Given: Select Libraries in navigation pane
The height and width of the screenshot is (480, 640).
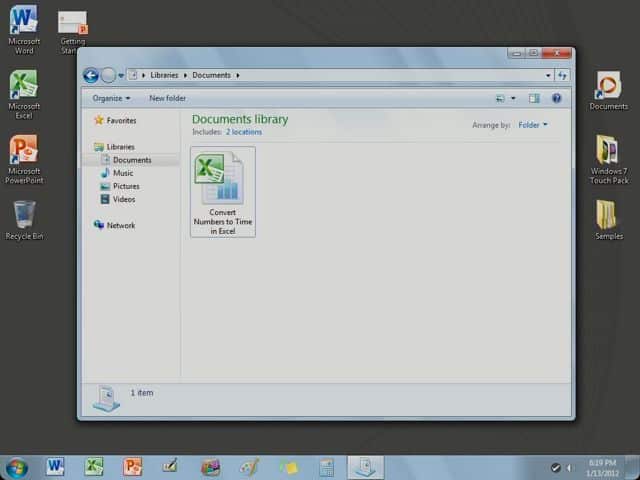Looking at the screenshot, I should pyautogui.click(x=115, y=147).
